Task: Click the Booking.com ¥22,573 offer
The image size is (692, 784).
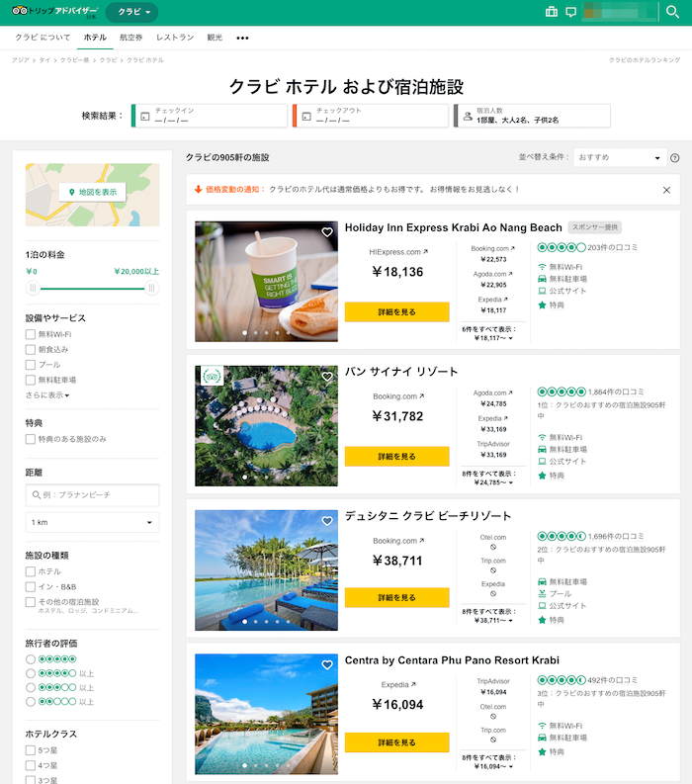Action: [493, 254]
